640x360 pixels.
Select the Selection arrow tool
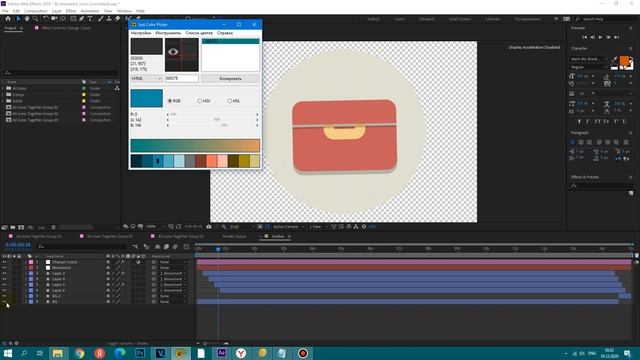pos(18,19)
